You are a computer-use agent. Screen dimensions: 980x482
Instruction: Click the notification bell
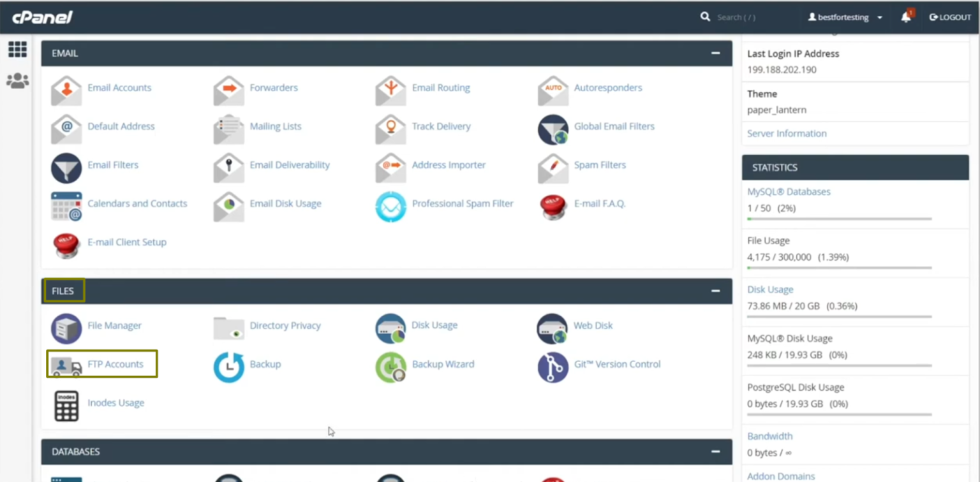905,17
